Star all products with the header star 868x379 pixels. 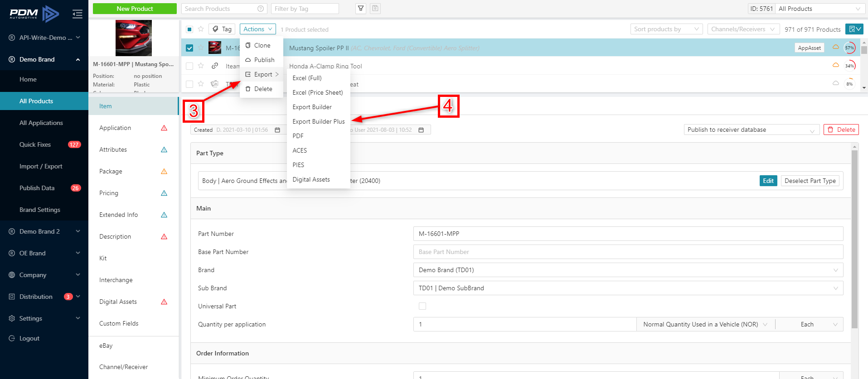point(201,29)
